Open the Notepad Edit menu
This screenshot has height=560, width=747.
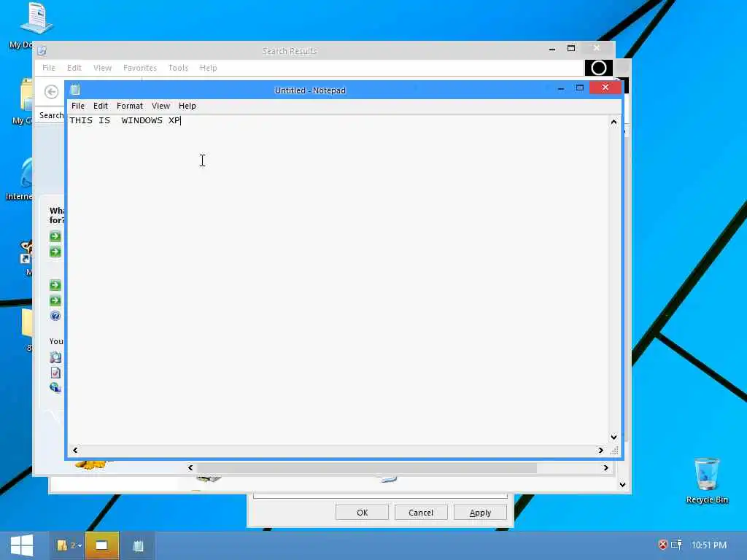click(x=101, y=106)
